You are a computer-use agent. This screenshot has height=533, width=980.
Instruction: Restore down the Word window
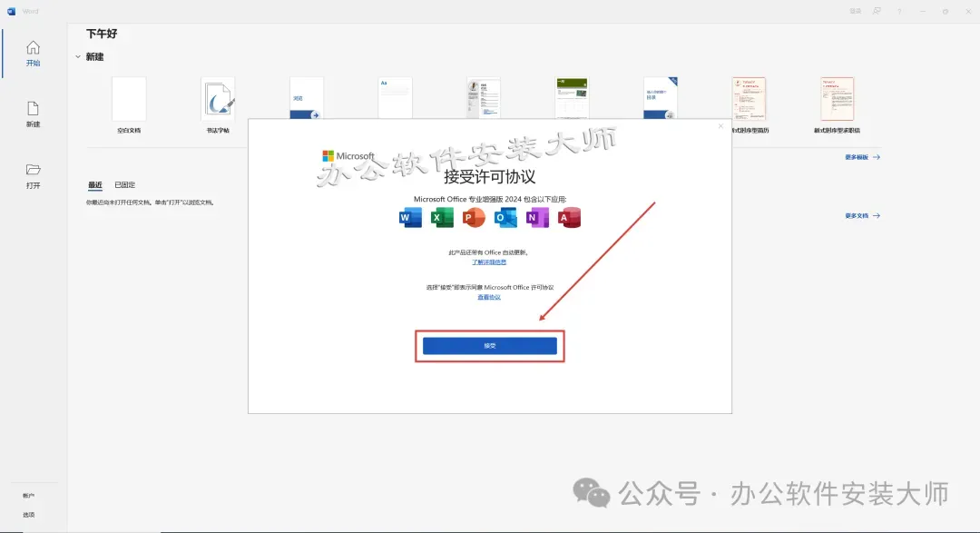pos(946,11)
